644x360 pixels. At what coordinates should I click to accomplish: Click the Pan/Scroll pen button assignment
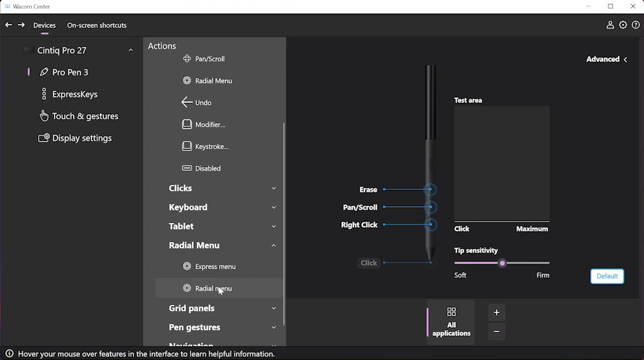click(x=359, y=207)
